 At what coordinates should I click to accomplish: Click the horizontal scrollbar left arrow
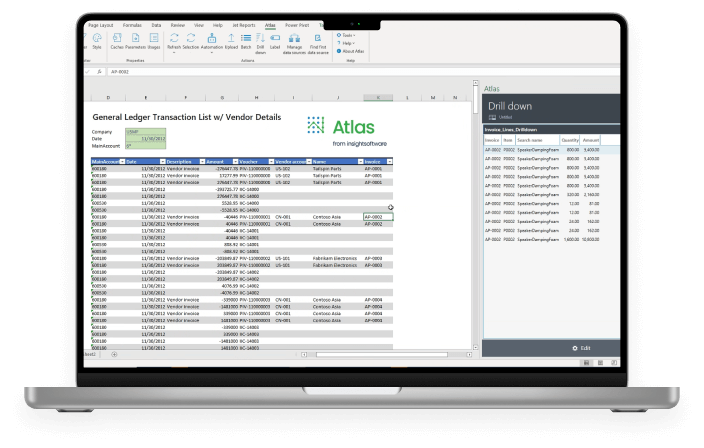tap(304, 355)
